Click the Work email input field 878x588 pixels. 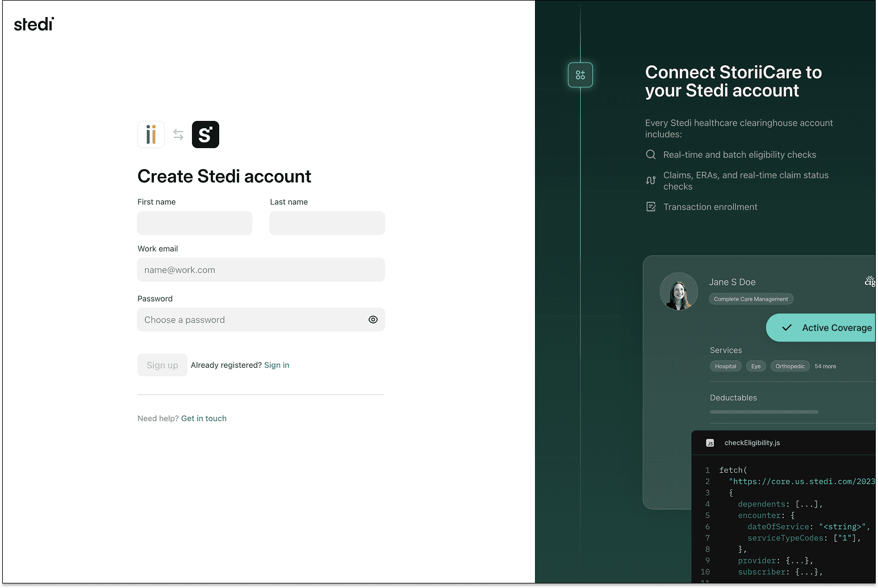tap(261, 270)
